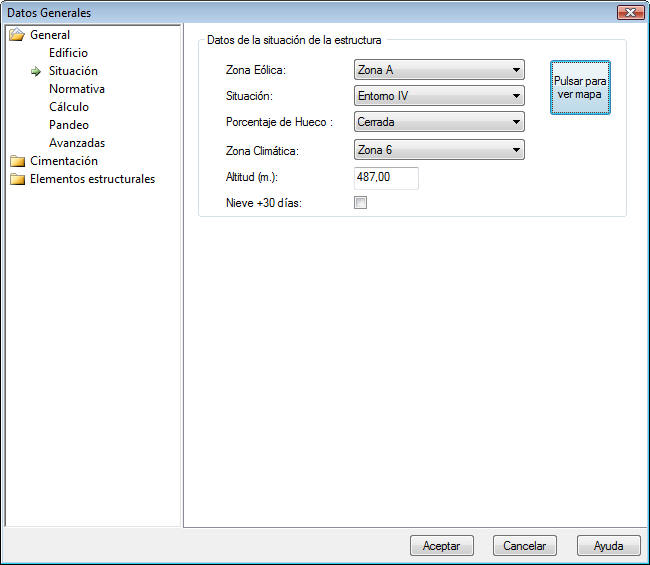Click the Zona Climática label

coord(262,151)
